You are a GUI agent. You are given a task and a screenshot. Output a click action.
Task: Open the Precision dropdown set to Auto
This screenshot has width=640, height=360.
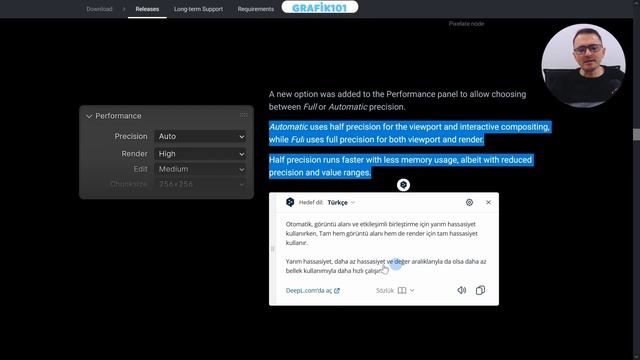200,136
